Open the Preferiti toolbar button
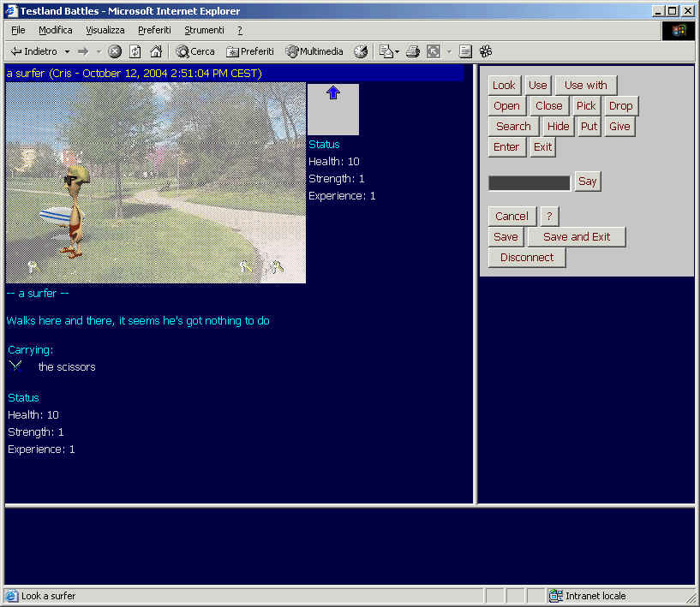The image size is (700, 607). click(x=250, y=51)
